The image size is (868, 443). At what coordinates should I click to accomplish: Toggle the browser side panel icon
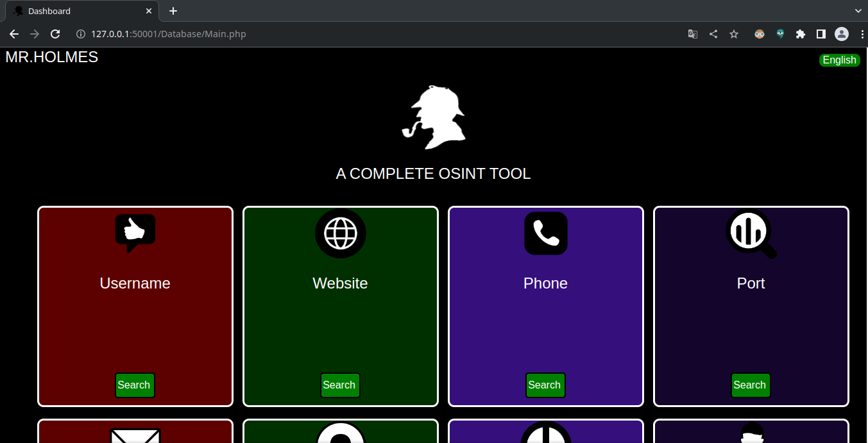pos(821,34)
